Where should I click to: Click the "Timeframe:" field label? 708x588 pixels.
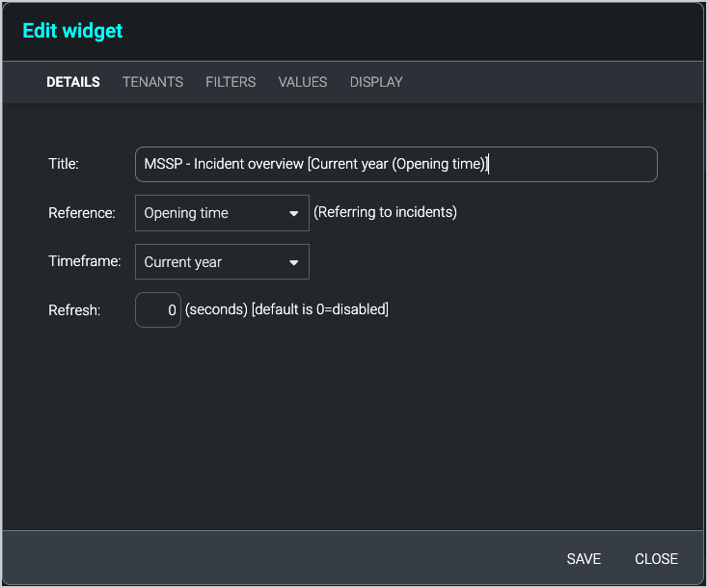(85, 261)
